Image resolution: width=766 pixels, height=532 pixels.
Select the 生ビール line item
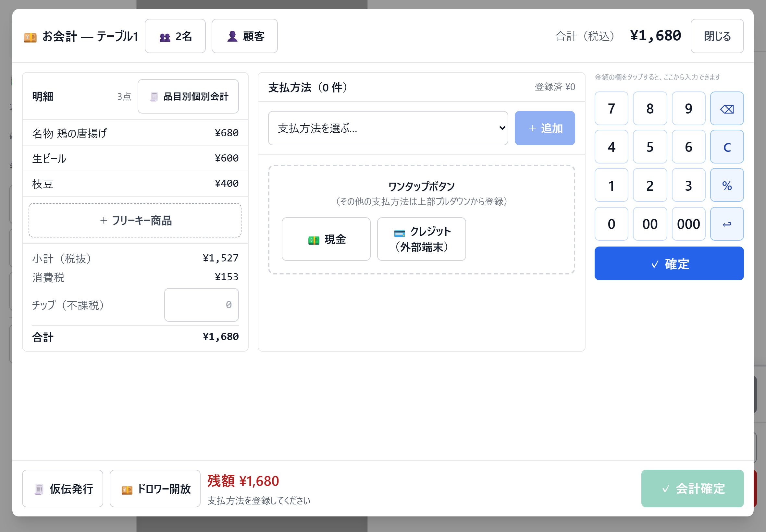point(135,158)
